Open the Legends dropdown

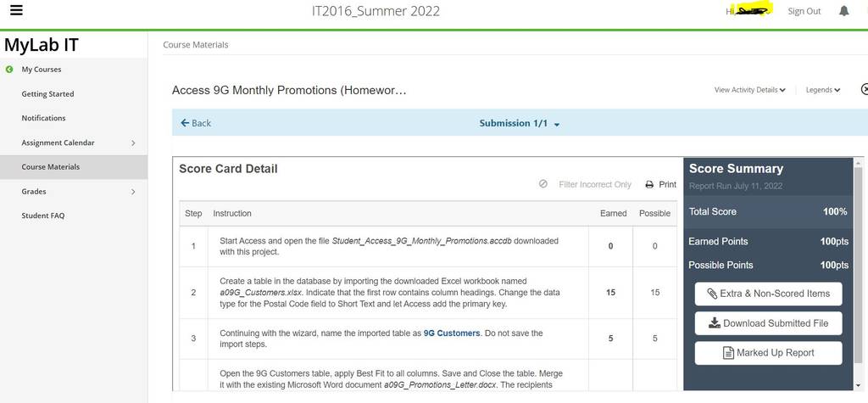point(822,90)
